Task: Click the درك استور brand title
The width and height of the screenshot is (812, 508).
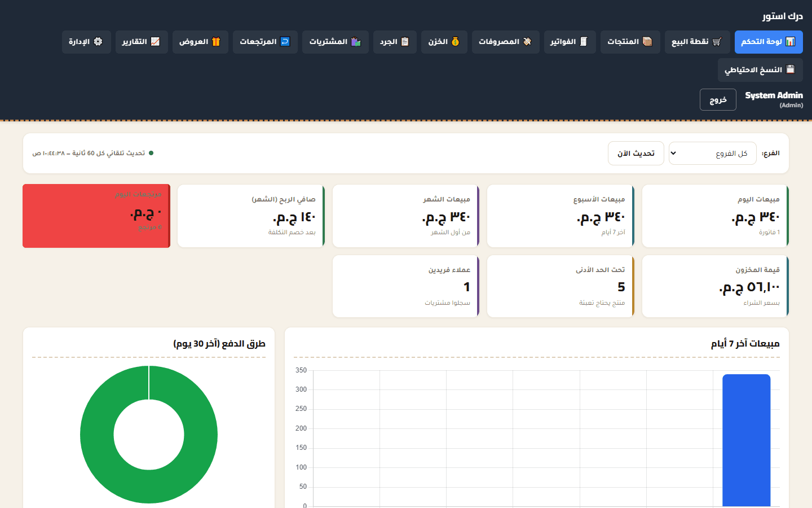Action: pyautogui.click(x=783, y=16)
